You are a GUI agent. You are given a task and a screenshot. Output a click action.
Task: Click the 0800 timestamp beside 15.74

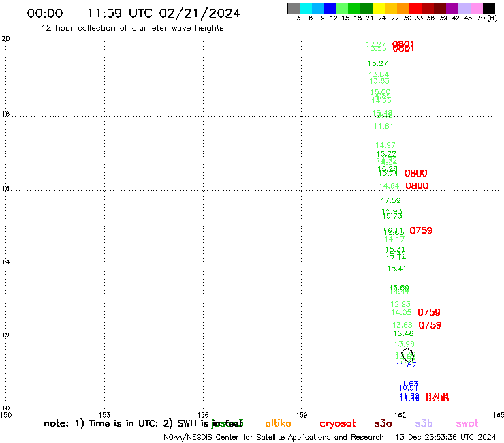click(x=415, y=173)
